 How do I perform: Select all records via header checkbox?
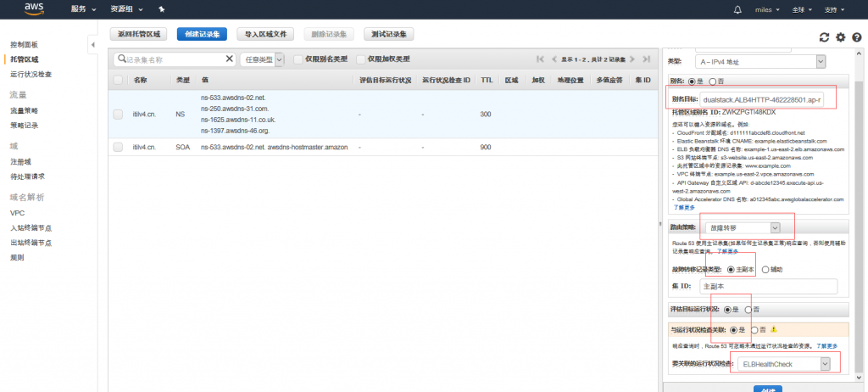click(x=118, y=81)
